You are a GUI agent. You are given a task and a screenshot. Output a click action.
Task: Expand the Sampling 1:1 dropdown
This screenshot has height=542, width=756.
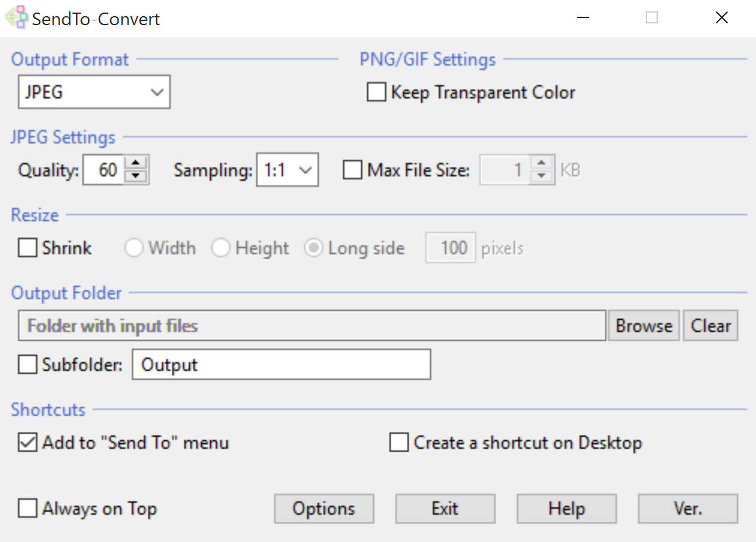[287, 170]
